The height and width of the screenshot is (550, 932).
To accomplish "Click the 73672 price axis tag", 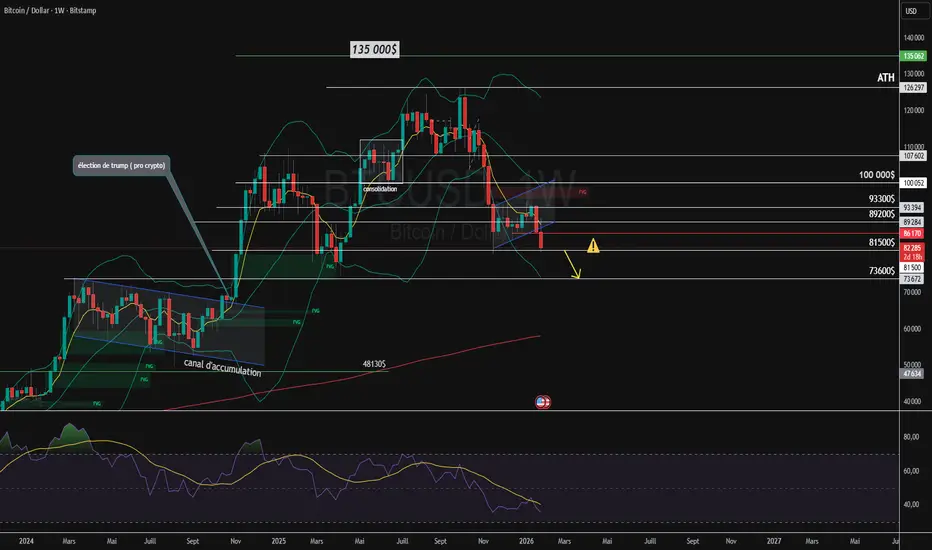I will tap(912, 279).
